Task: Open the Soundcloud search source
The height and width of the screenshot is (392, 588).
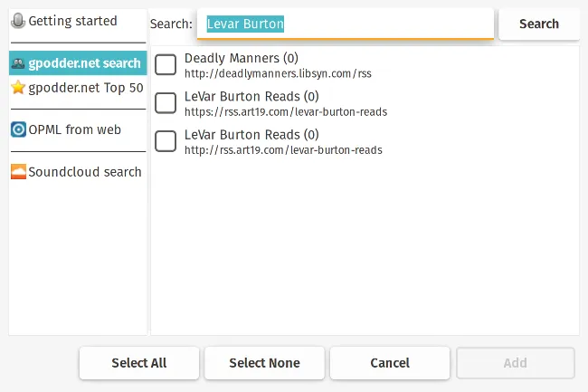Action: click(x=84, y=171)
